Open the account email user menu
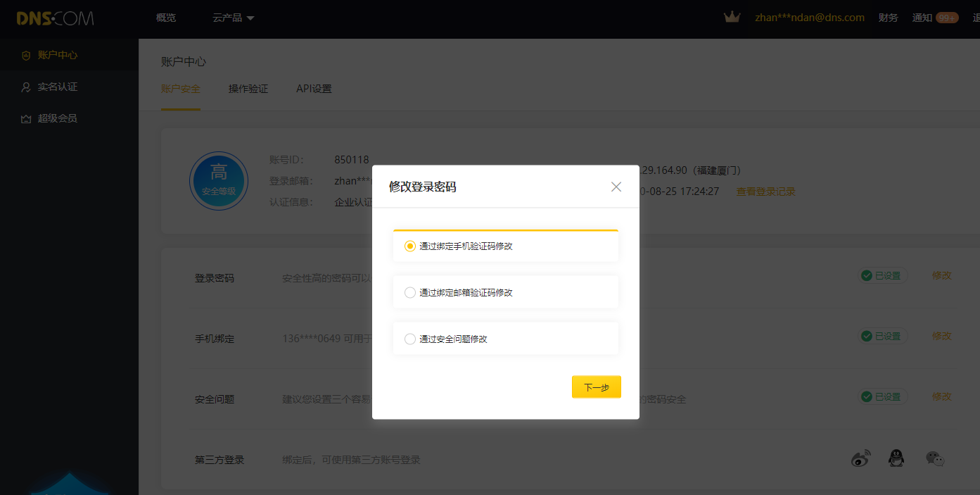The image size is (980, 495). (x=809, y=18)
